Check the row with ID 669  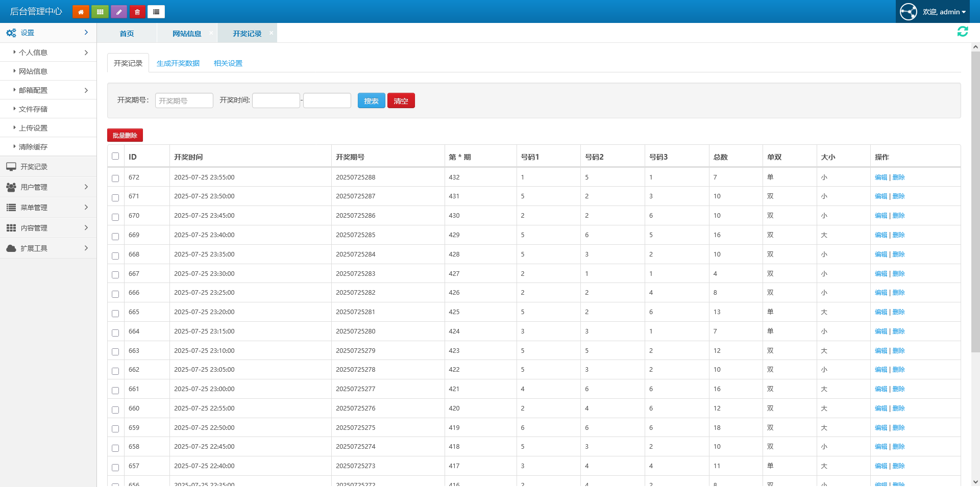click(x=115, y=237)
